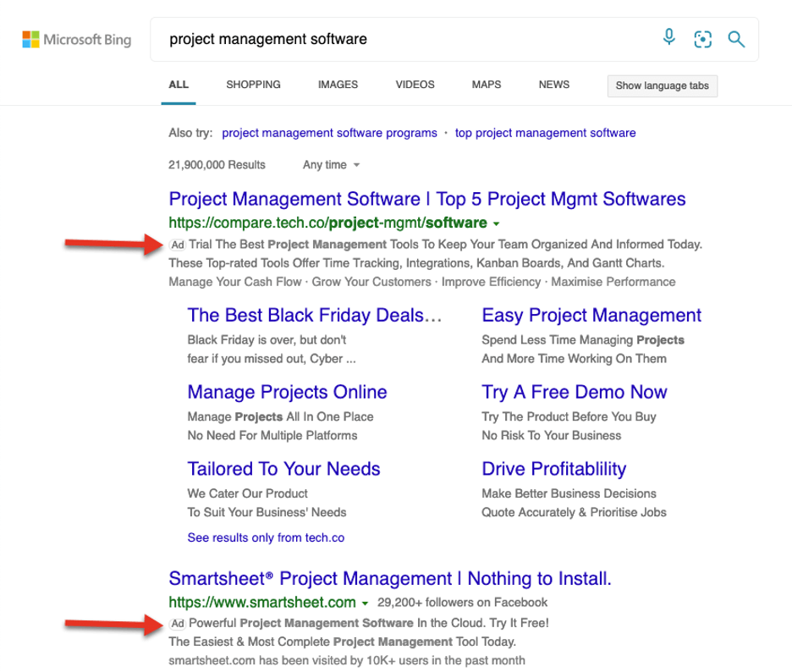Click 'Also try:' label

191,133
